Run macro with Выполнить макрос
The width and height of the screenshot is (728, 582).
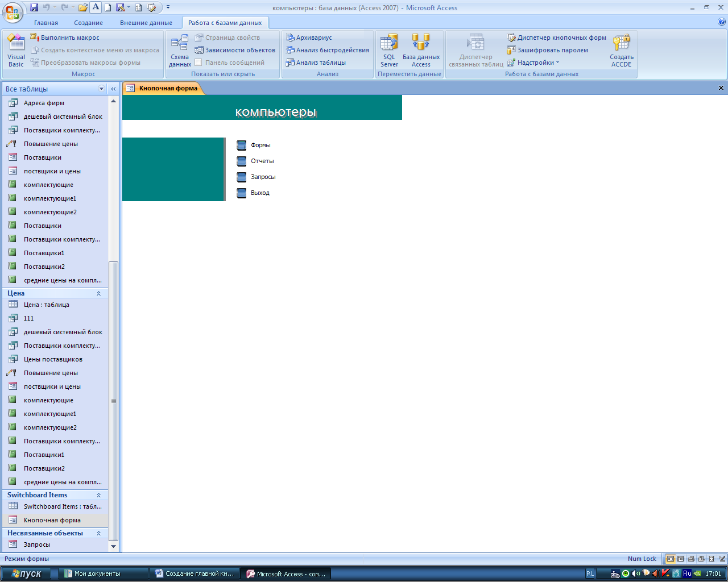(65, 38)
